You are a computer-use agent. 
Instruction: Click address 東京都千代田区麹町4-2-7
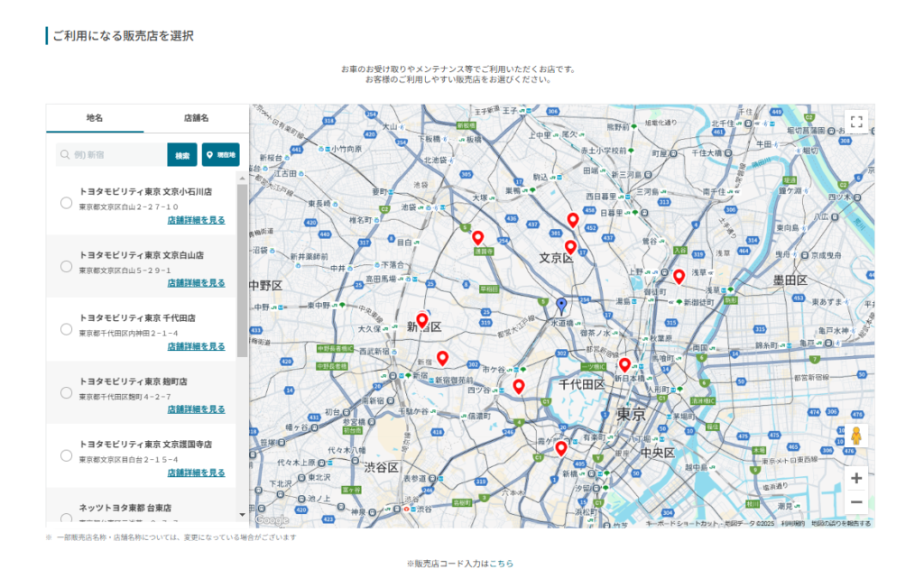click(x=125, y=397)
